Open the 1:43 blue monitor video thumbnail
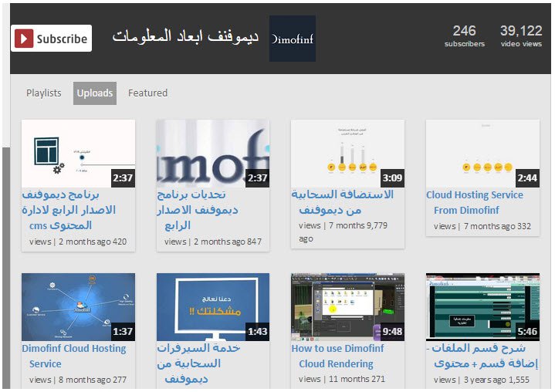Screen dimensions: 555x392 213,307
